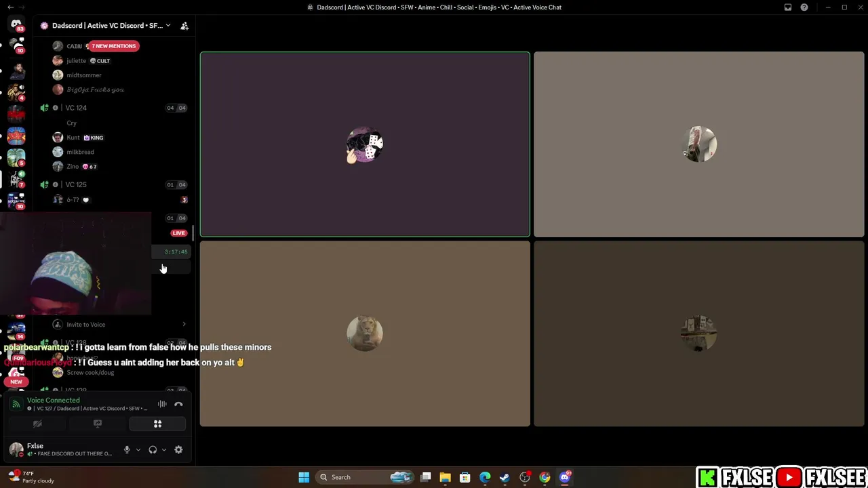Expand the Invite to Voice chevron

pyautogui.click(x=184, y=325)
